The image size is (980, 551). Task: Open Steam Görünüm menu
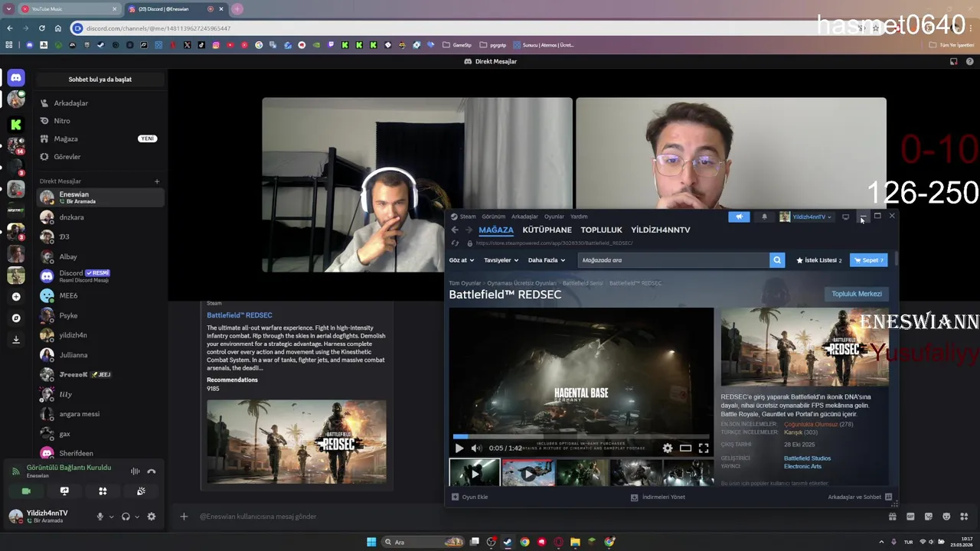[493, 217]
